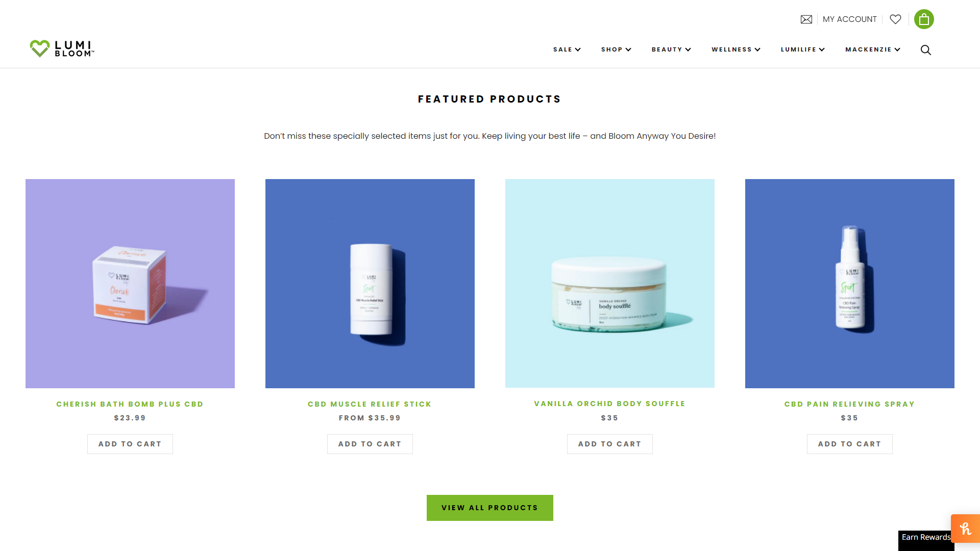
Task: Click the Earn Rewards label
Action: click(925, 537)
